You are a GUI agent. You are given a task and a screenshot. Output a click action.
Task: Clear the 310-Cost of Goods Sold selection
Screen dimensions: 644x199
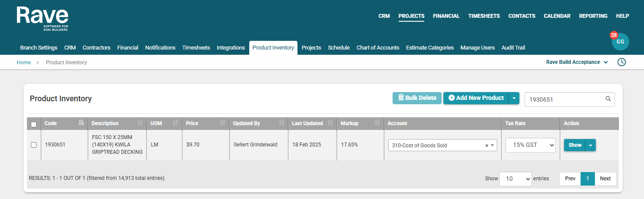click(x=487, y=146)
